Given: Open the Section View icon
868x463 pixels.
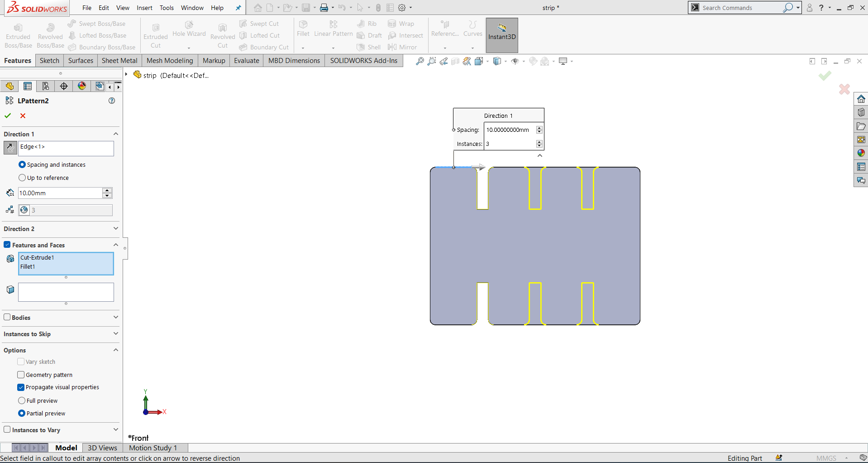Looking at the screenshot, I should [x=455, y=61].
